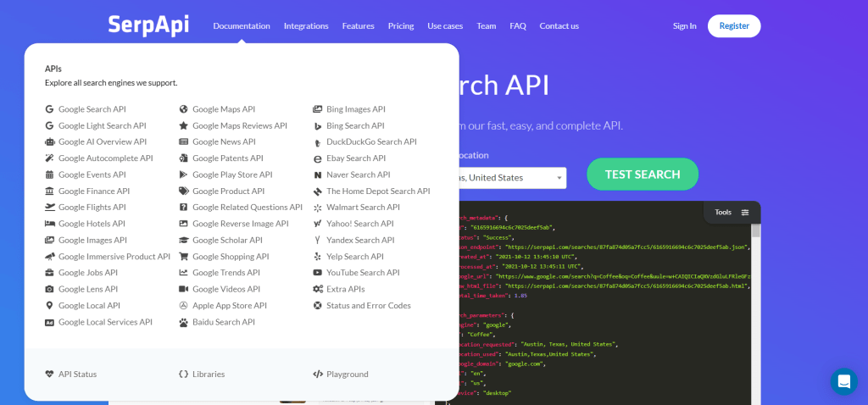Open the Google Trends API link

click(x=225, y=273)
